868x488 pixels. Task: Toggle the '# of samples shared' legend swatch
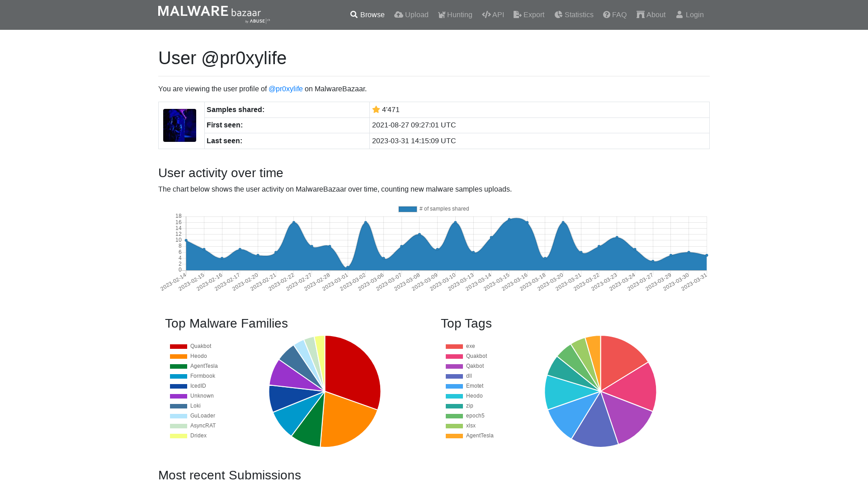coord(407,209)
